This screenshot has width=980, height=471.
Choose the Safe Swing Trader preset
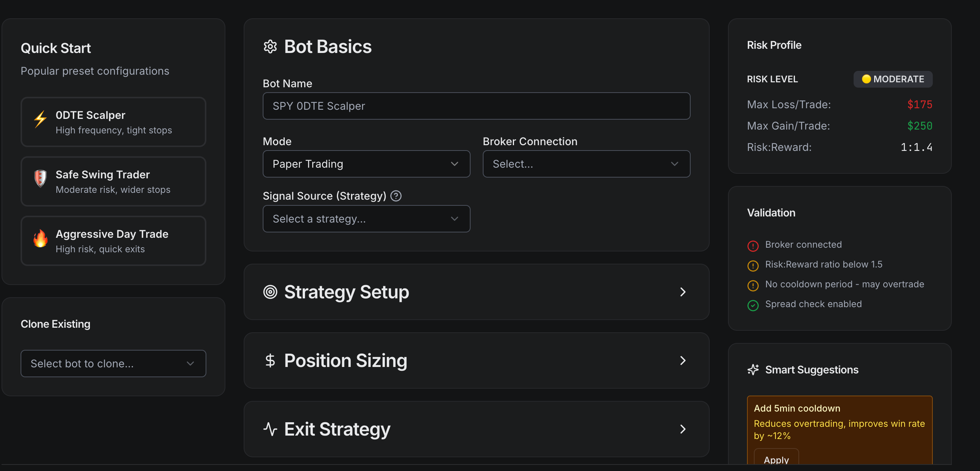pos(113,181)
